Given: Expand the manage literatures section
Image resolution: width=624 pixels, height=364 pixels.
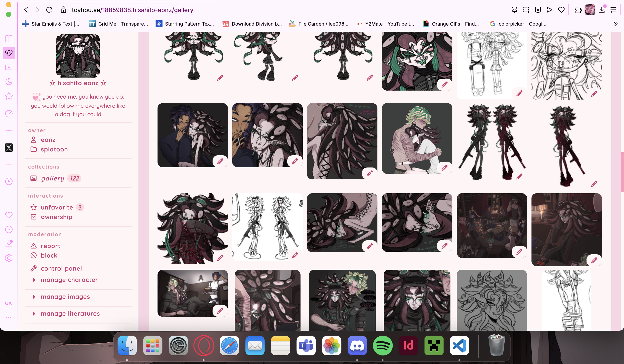Looking at the screenshot, I should point(70,314).
